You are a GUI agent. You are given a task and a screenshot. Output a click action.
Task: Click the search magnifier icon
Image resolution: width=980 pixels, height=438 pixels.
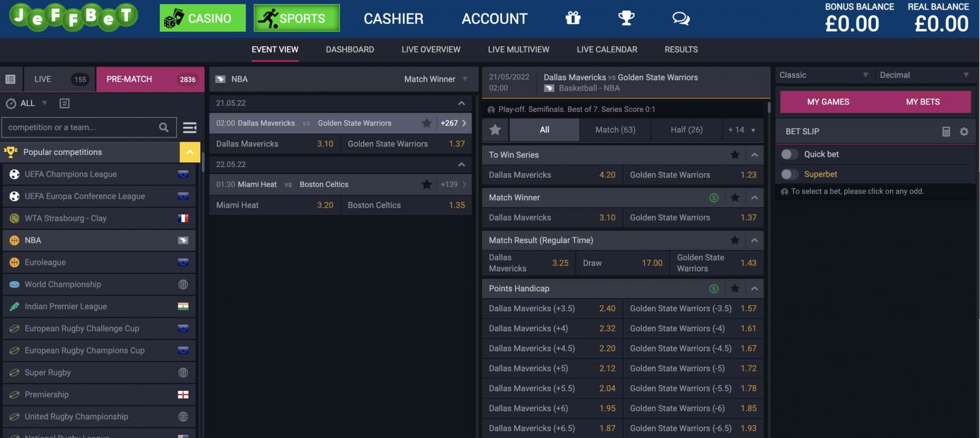pos(164,127)
